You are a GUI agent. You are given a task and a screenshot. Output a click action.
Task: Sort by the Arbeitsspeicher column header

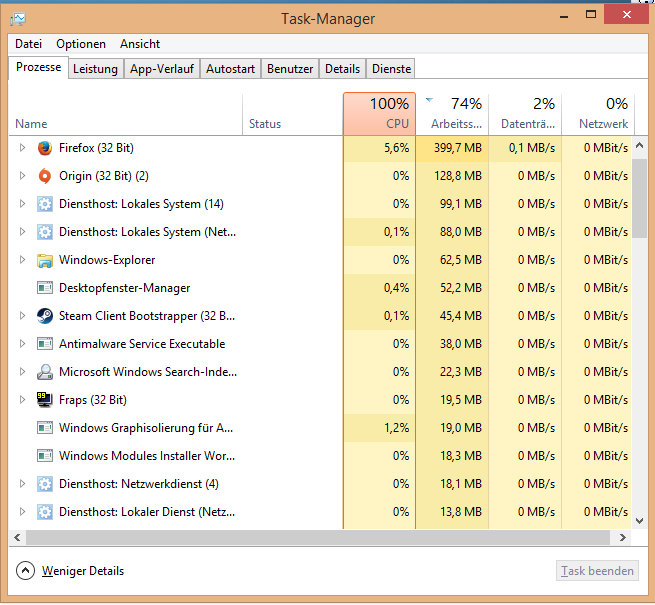point(452,114)
